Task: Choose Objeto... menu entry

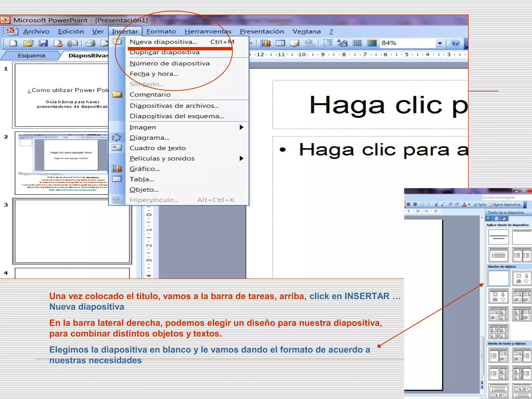Action: click(x=179, y=190)
